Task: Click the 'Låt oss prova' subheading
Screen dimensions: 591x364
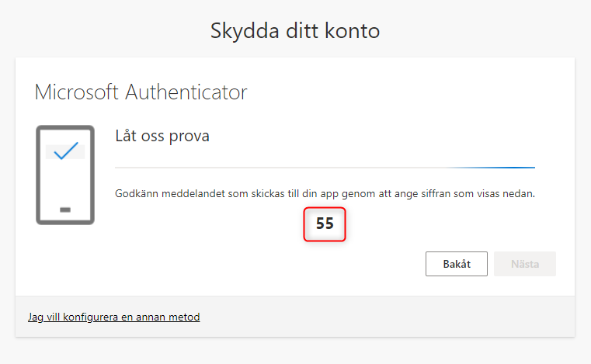Action: click(162, 137)
